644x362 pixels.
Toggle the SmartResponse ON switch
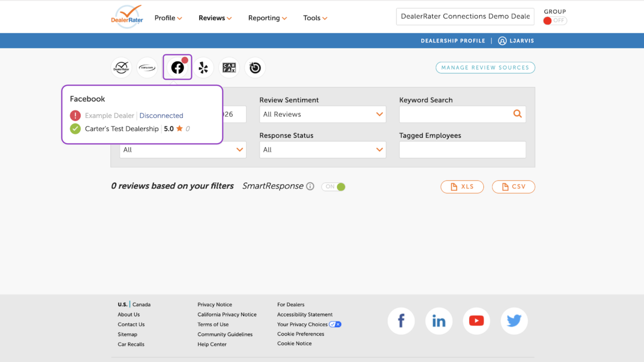[x=333, y=187]
